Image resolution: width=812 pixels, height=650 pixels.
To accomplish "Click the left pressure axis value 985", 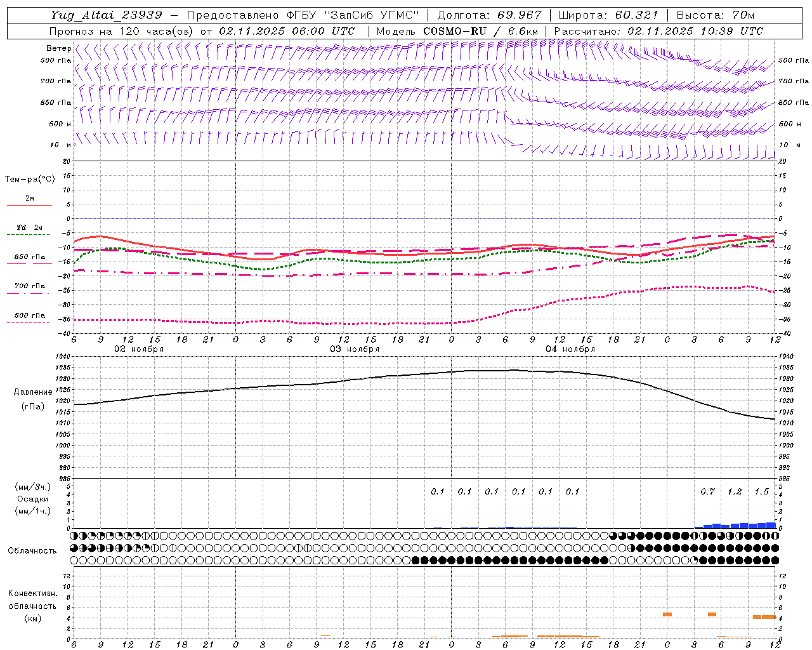I will point(66,479).
